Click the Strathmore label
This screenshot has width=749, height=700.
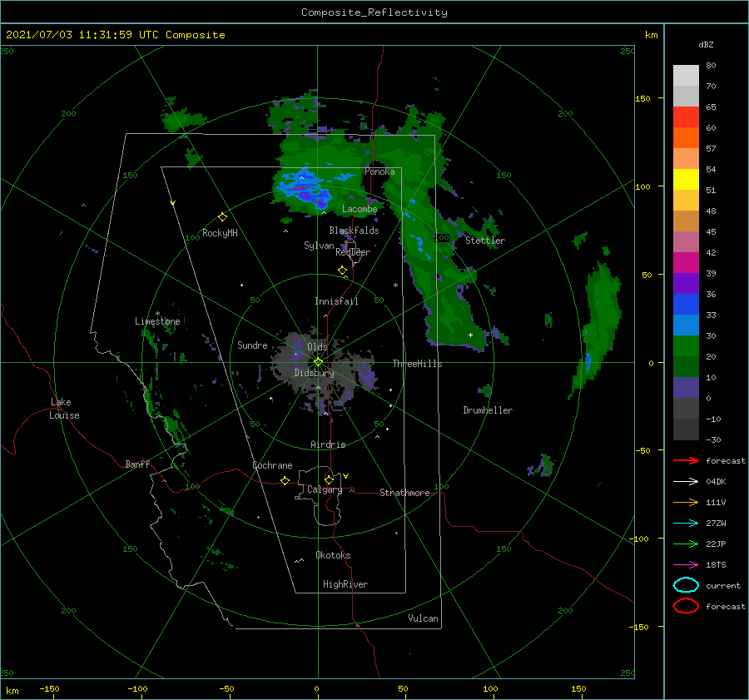pyautogui.click(x=404, y=493)
